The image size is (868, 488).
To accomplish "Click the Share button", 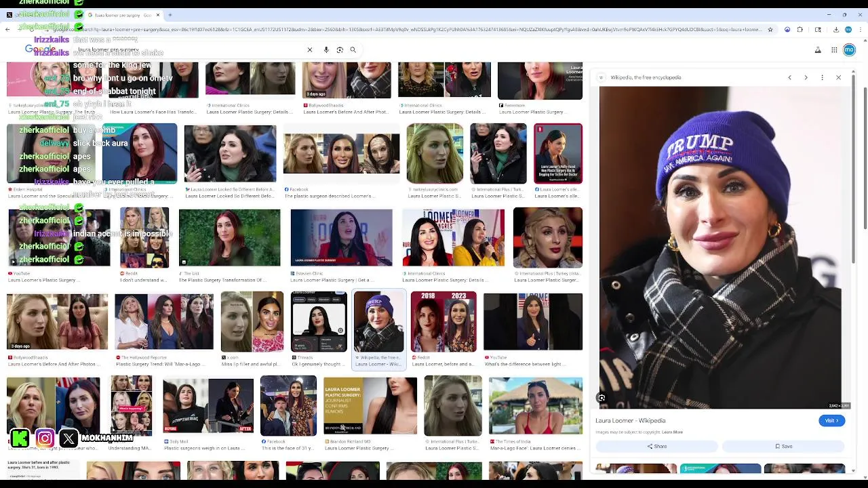I will 656,446.
